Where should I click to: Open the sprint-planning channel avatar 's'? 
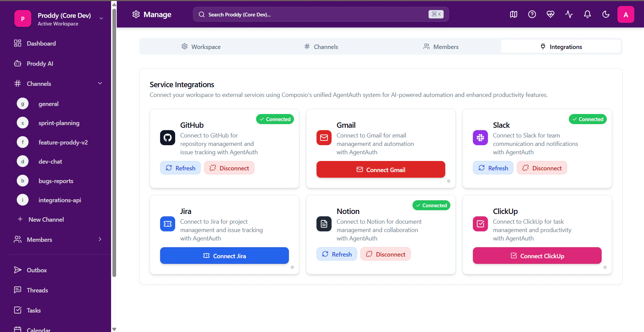(22, 123)
